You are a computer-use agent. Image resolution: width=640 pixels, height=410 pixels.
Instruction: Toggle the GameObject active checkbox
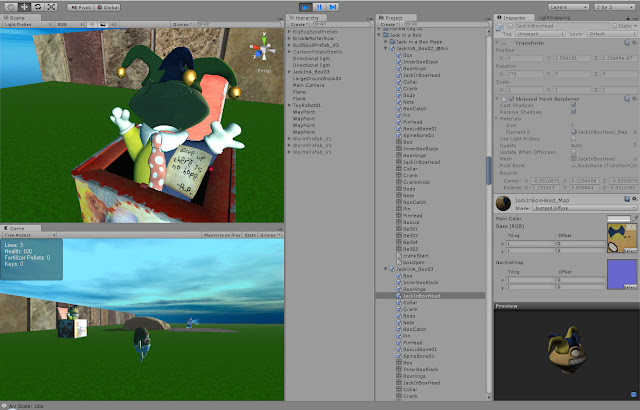[510, 26]
